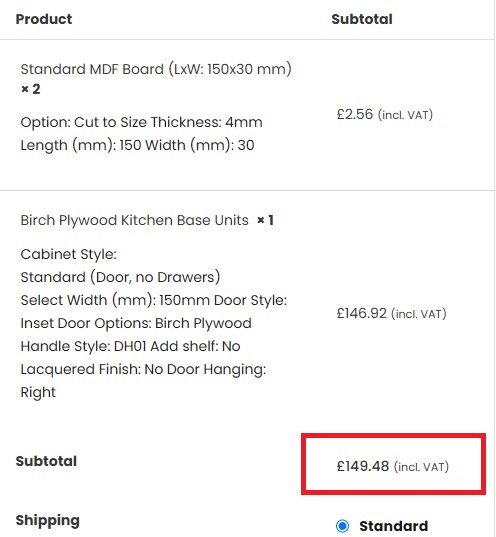Click the £149.48 order subtotal amount
Screen dimensions: 496x537
(x=363, y=466)
